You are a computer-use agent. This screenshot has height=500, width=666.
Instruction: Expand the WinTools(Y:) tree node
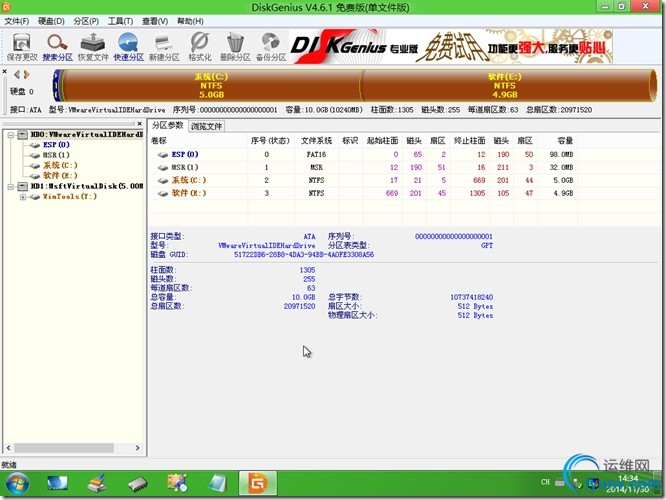coord(23,197)
